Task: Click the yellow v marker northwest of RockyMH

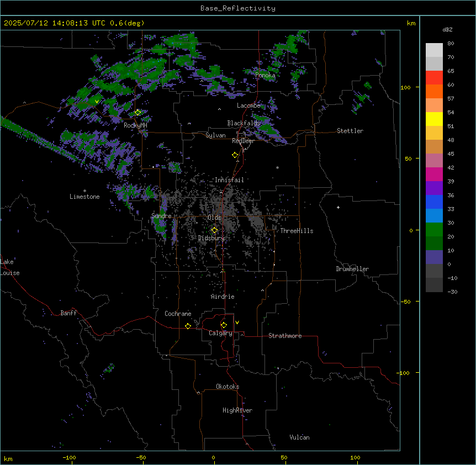Action: [x=97, y=102]
